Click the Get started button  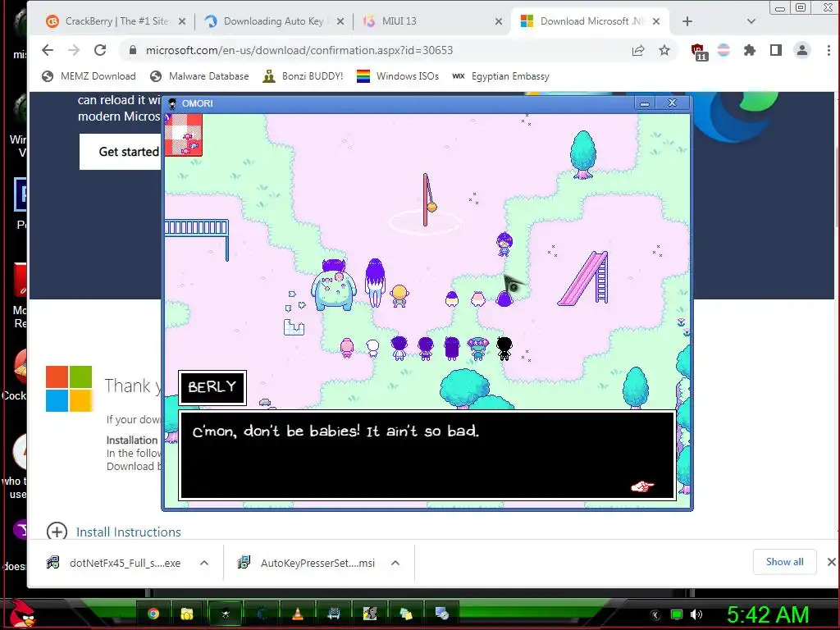click(121, 152)
